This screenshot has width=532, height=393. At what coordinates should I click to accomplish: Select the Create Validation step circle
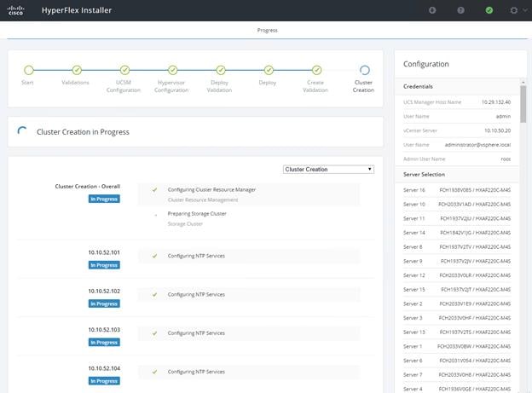point(317,70)
